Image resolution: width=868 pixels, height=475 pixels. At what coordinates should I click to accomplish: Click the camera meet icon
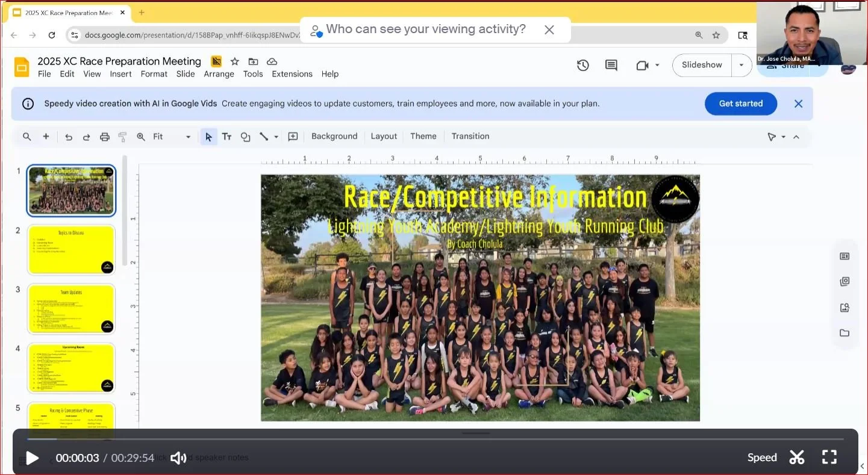[x=642, y=65]
